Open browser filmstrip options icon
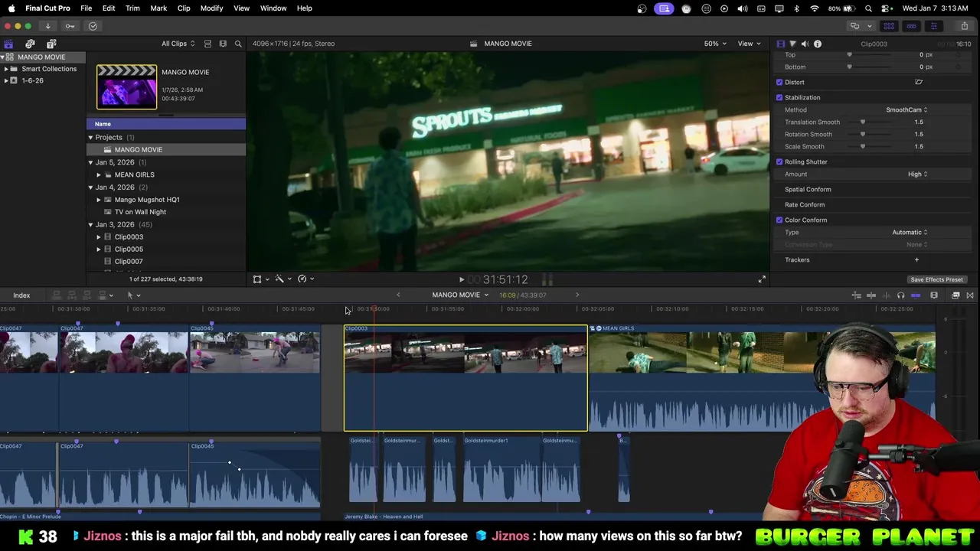Screen dimensions: 980x551 [x=223, y=44]
